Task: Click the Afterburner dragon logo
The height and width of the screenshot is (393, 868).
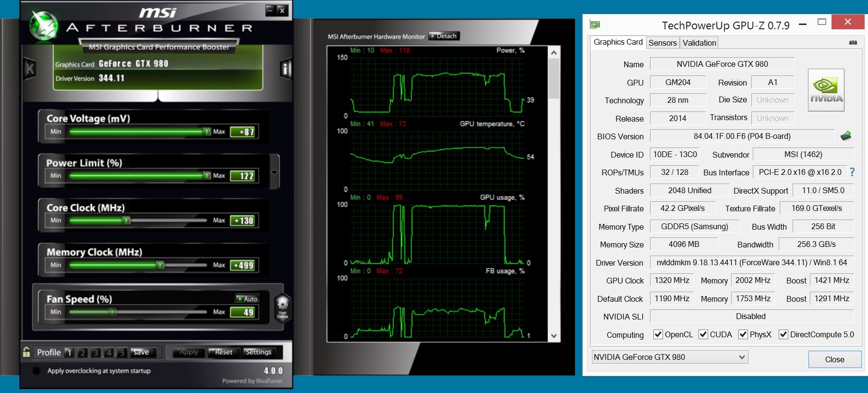Action: (44, 25)
